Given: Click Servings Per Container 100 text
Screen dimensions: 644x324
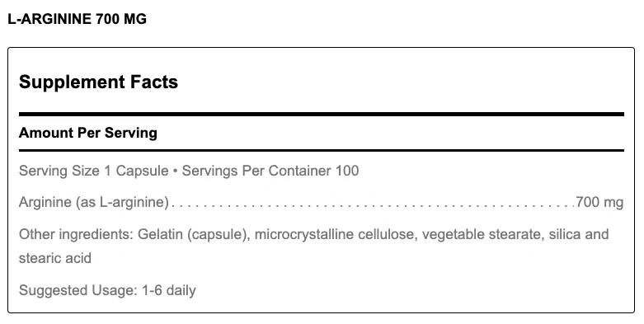Looking at the screenshot, I should [x=270, y=171].
